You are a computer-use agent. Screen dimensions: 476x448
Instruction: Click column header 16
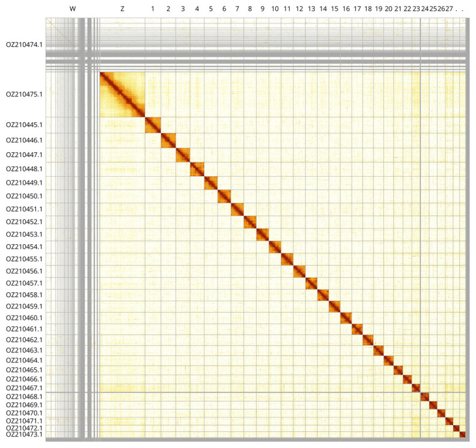(346, 9)
